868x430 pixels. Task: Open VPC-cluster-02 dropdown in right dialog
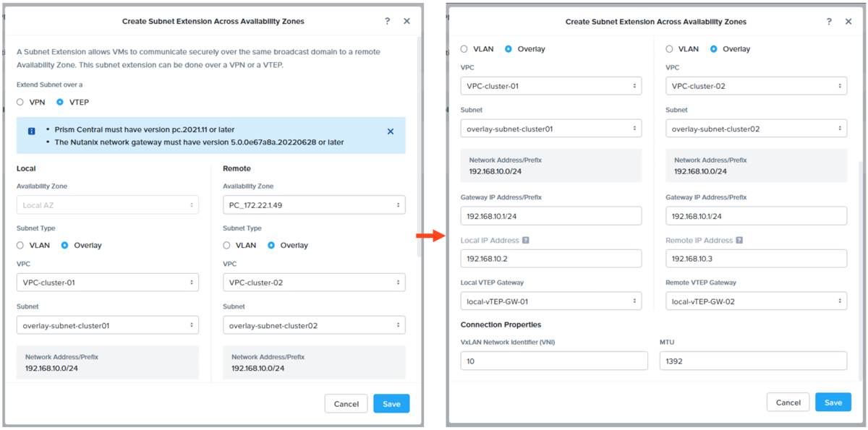click(x=756, y=86)
